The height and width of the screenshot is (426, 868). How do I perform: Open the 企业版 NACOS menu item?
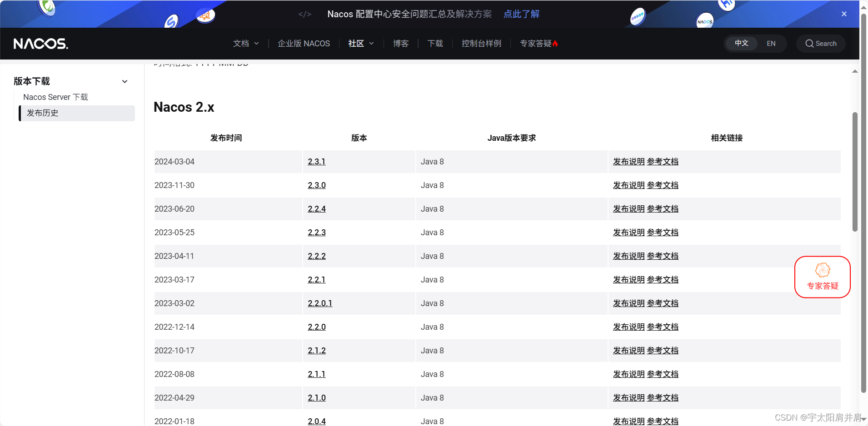point(304,44)
